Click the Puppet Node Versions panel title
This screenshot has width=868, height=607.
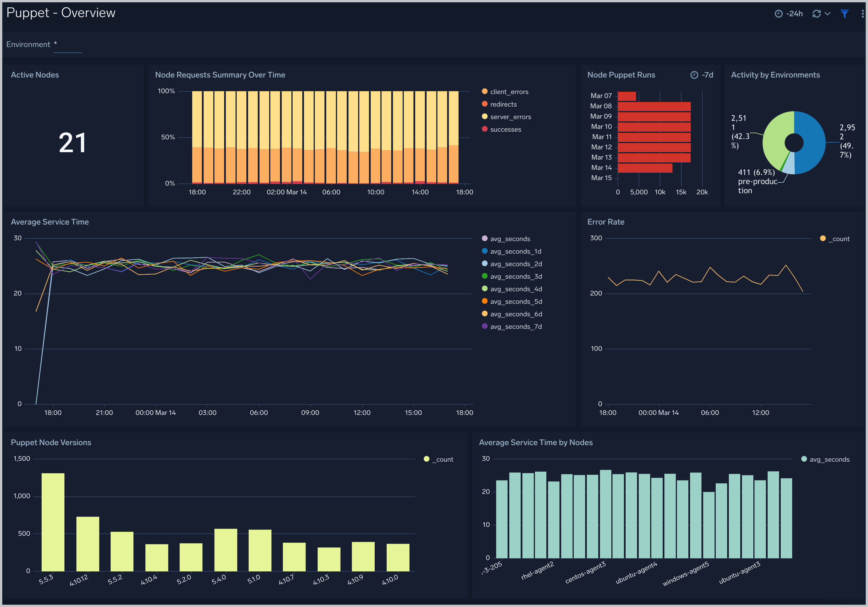[51, 442]
